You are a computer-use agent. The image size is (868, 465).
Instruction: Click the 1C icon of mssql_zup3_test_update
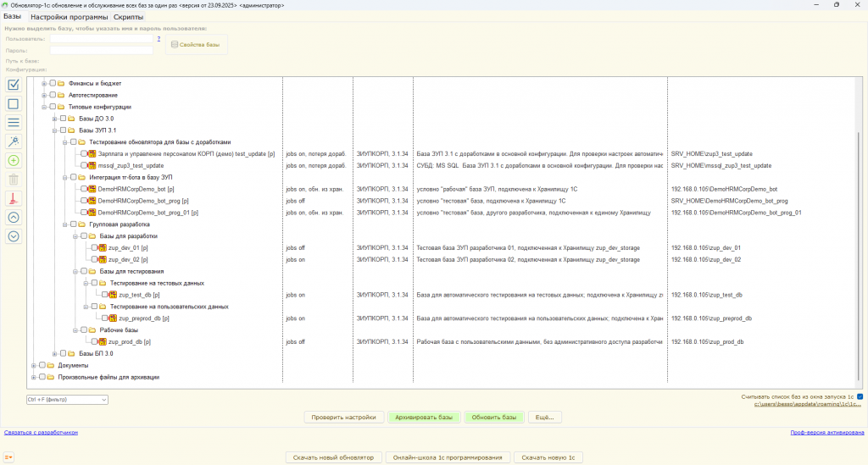click(92, 165)
